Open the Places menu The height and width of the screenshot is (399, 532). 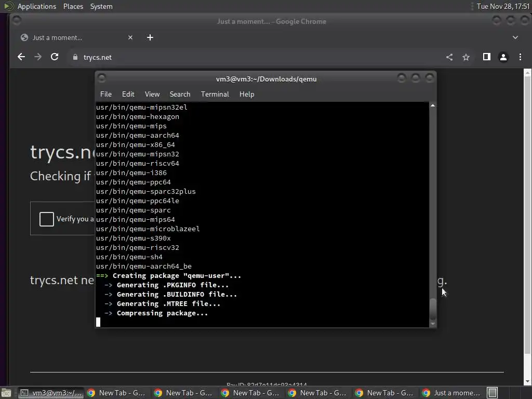73,6
